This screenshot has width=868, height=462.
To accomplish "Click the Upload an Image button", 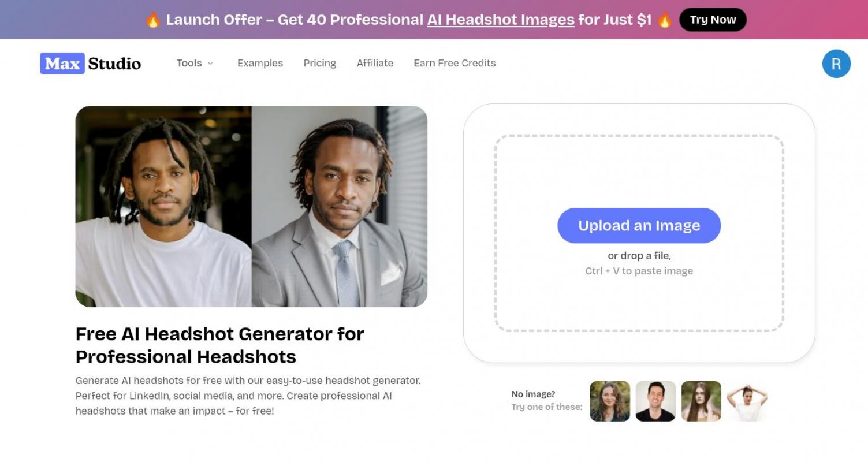I will coord(639,225).
